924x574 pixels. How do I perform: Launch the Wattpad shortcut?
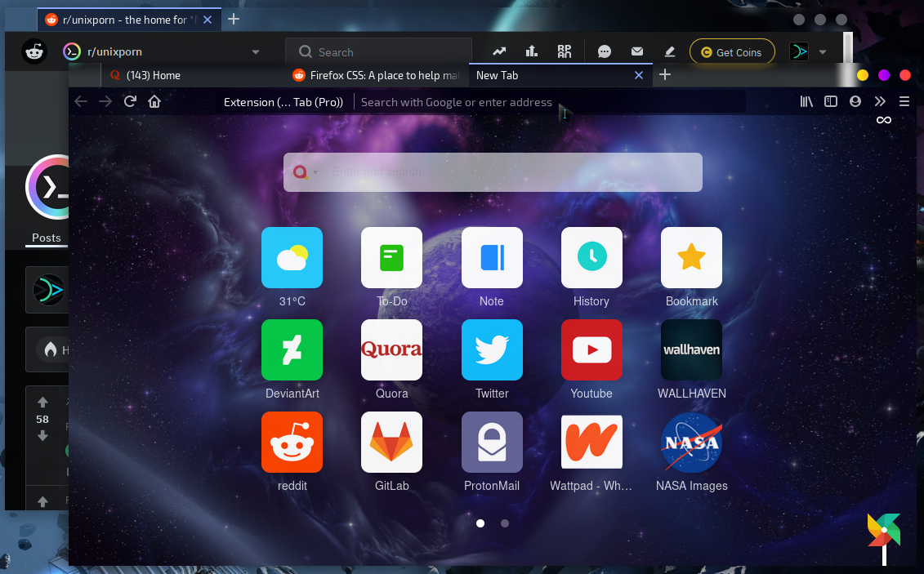click(x=591, y=442)
